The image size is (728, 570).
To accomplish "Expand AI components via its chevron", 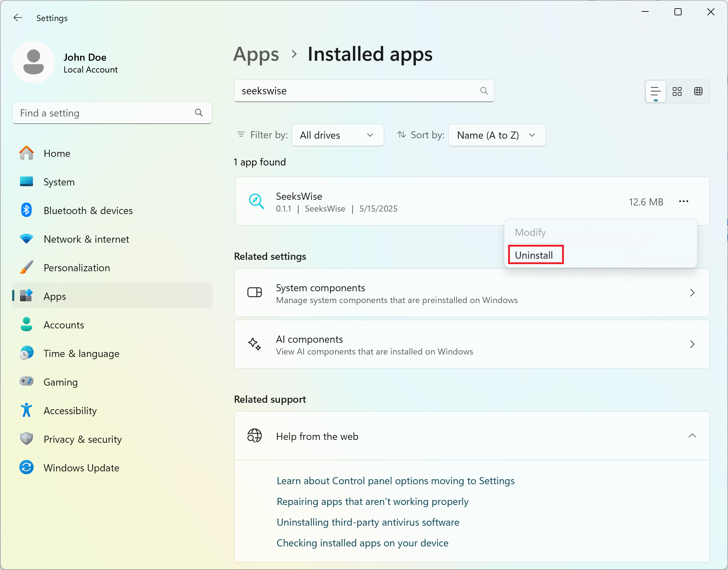I will click(x=692, y=344).
